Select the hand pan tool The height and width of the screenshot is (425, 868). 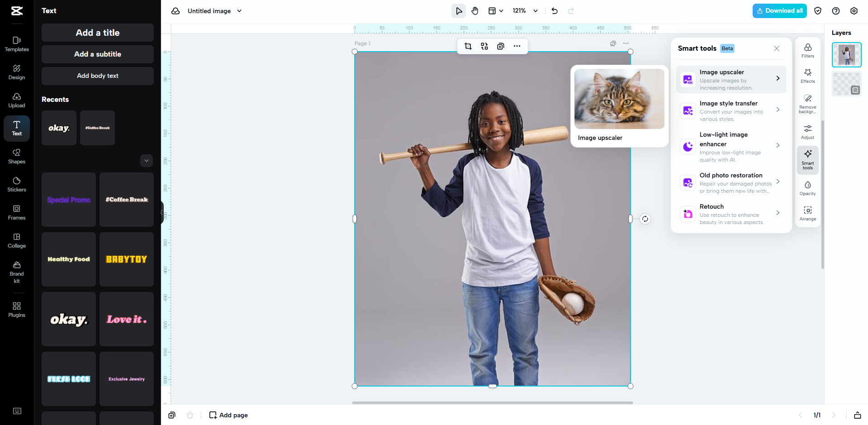coord(475,10)
